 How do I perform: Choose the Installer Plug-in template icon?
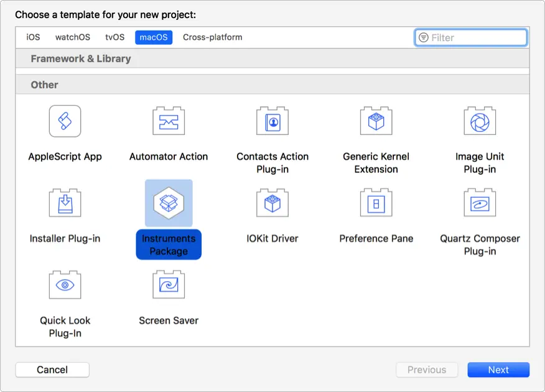coord(65,203)
